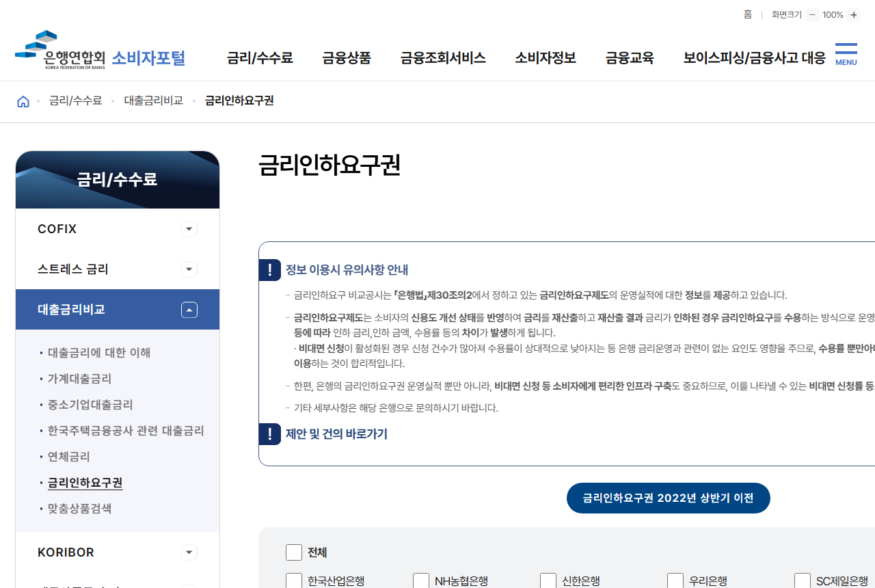Check the SC제일은행 checkbox
The height and width of the screenshot is (588, 875).
[803, 581]
